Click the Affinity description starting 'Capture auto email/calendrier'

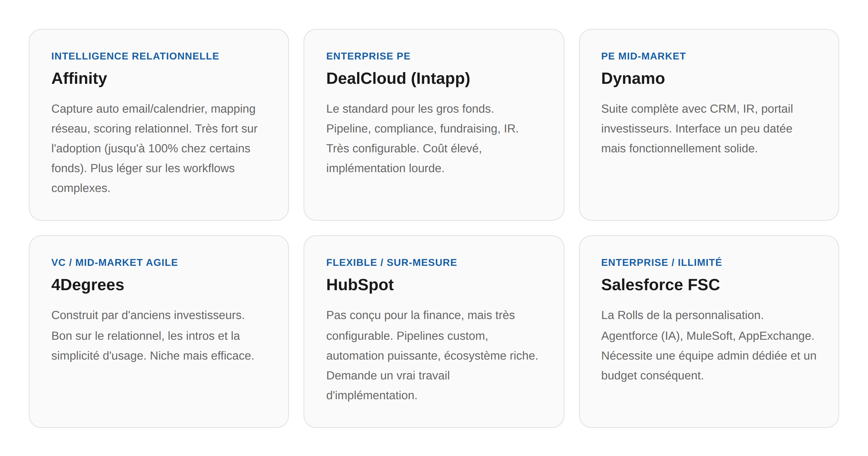click(154, 148)
